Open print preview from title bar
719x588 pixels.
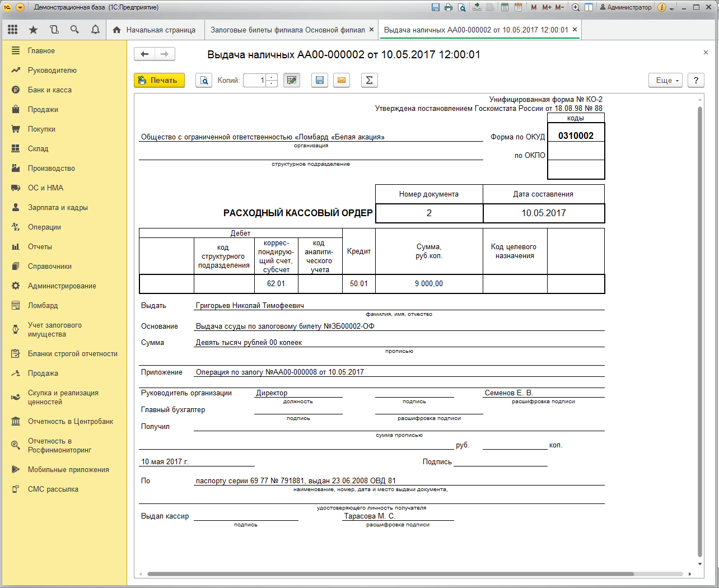(461, 7)
